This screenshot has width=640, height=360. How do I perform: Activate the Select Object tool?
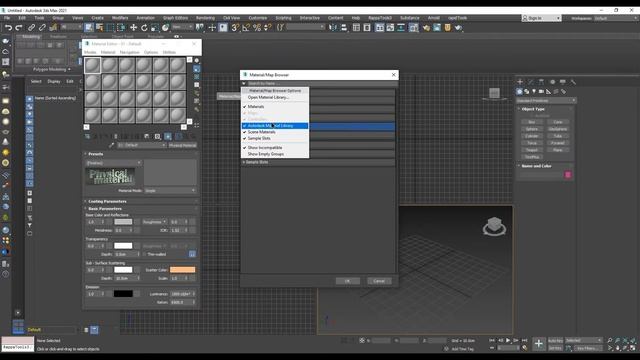point(89,28)
